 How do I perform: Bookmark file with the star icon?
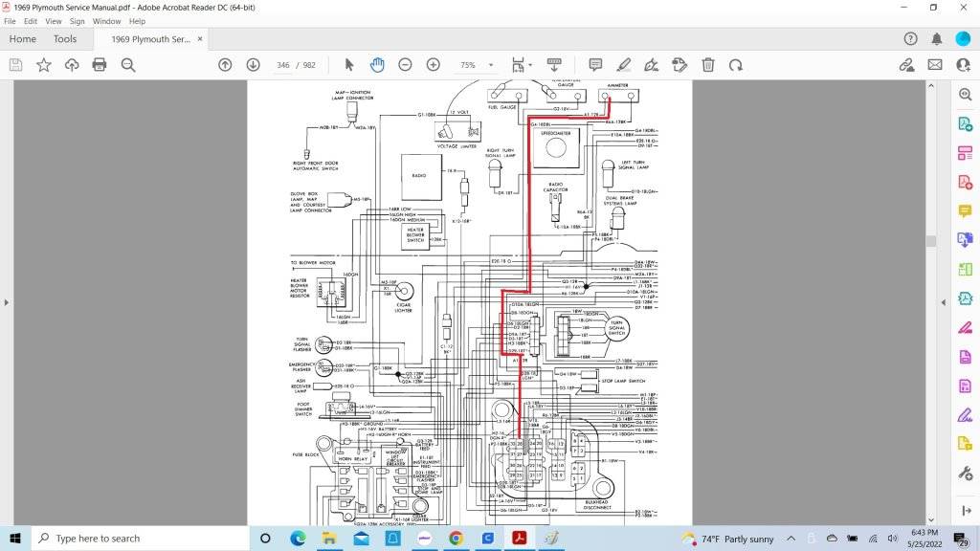point(44,65)
